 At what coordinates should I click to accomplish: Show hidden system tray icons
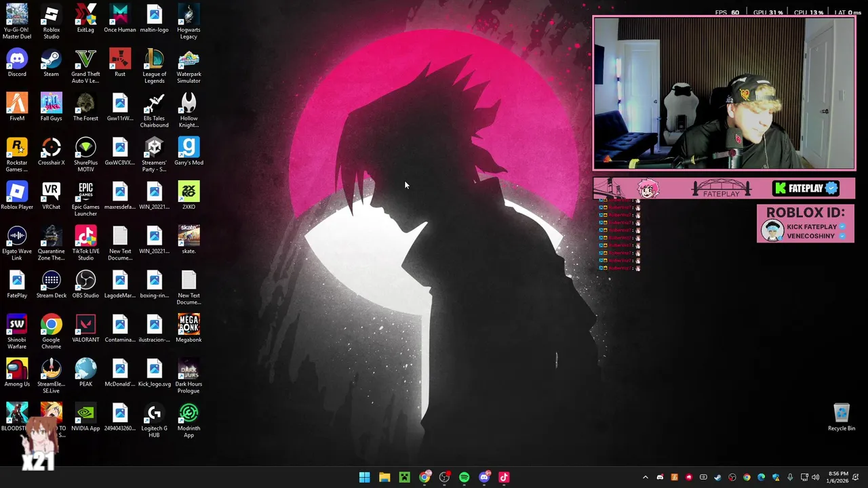pyautogui.click(x=646, y=477)
